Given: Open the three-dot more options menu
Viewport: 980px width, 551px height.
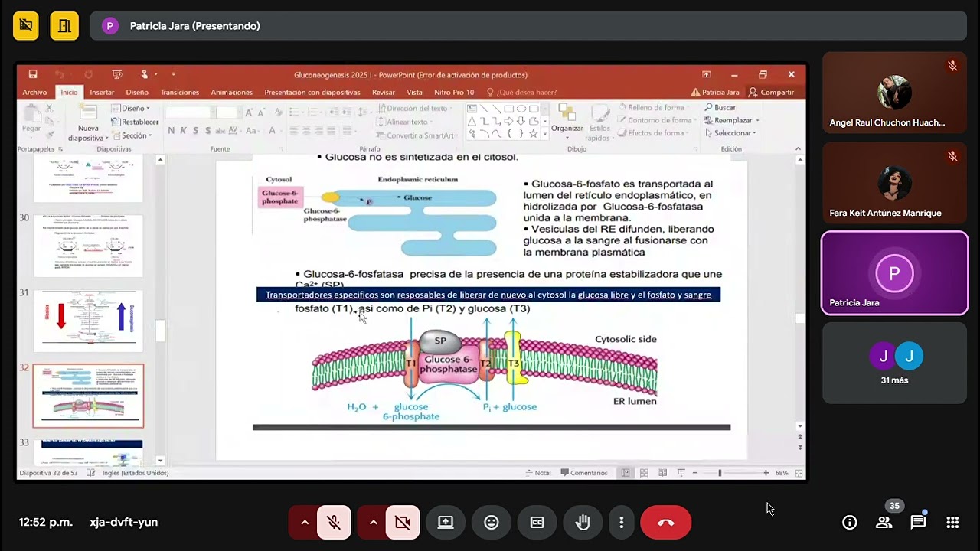Looking at the screenshot, I should tap(622, 523).
